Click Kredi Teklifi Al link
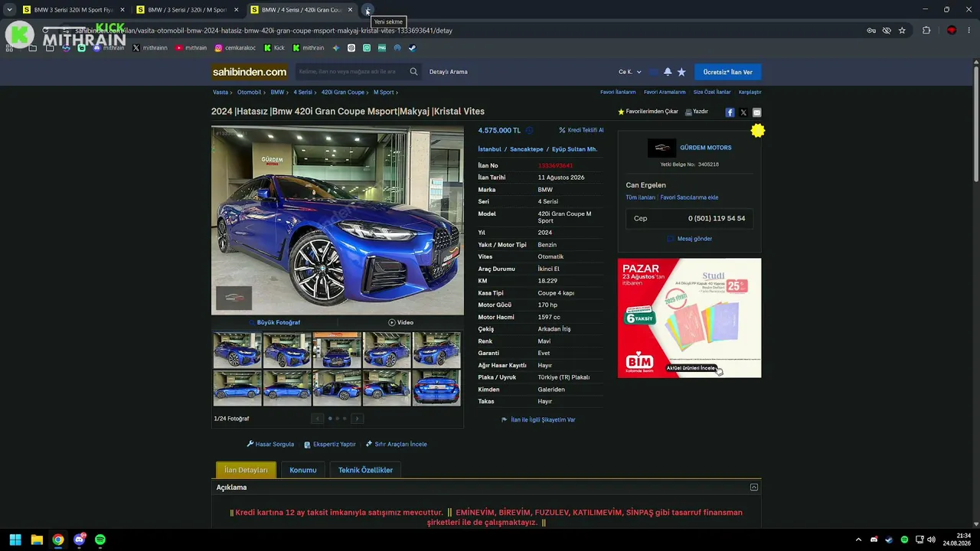980x551 pixels. tap(581, 130)
